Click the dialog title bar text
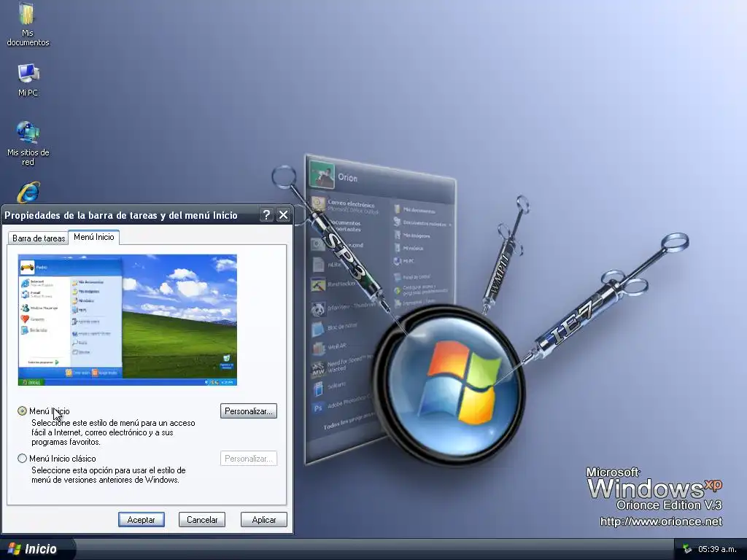The height and width of the screenshot is (560, 747). point(121,215)
